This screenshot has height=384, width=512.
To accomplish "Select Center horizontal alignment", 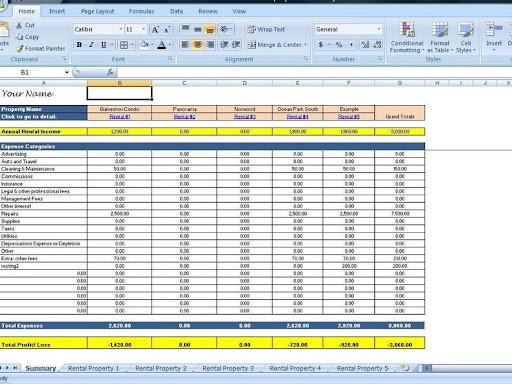I will pyautogui.click(x=198, y=45).
